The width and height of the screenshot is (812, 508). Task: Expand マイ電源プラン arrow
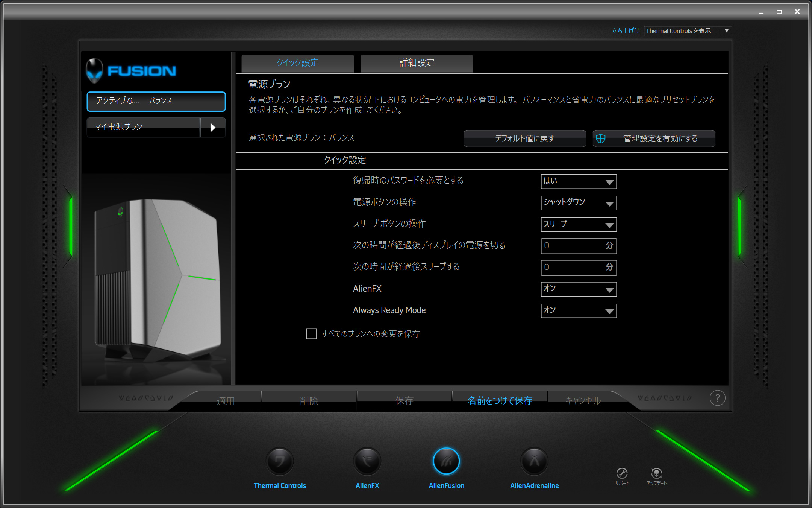pos(213,128)
